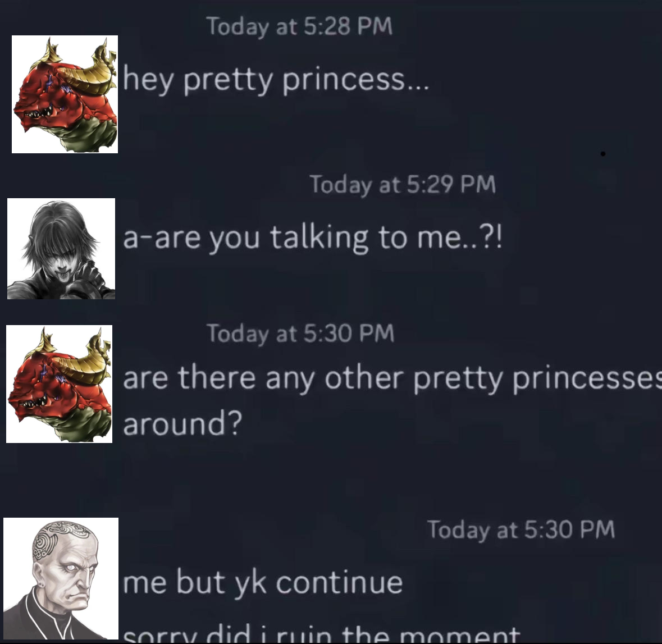Click the "around?" message line
The height and width of the screenshot is (644, 662).
point(182,423)
